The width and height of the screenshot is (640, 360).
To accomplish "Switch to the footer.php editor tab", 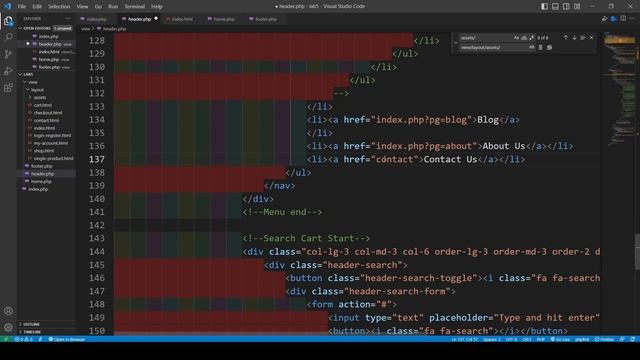I will coord(265,19).
